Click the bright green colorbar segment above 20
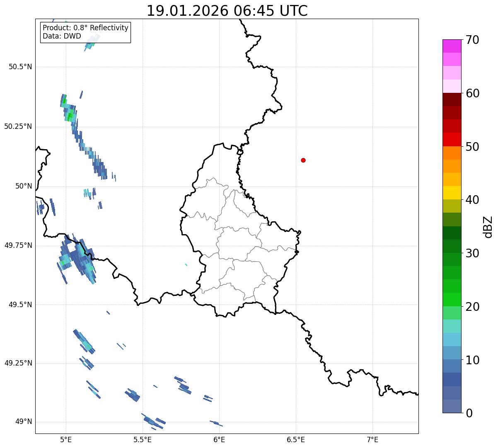The height and width of the screenshot is (448, 498). (x=452, y=300)
